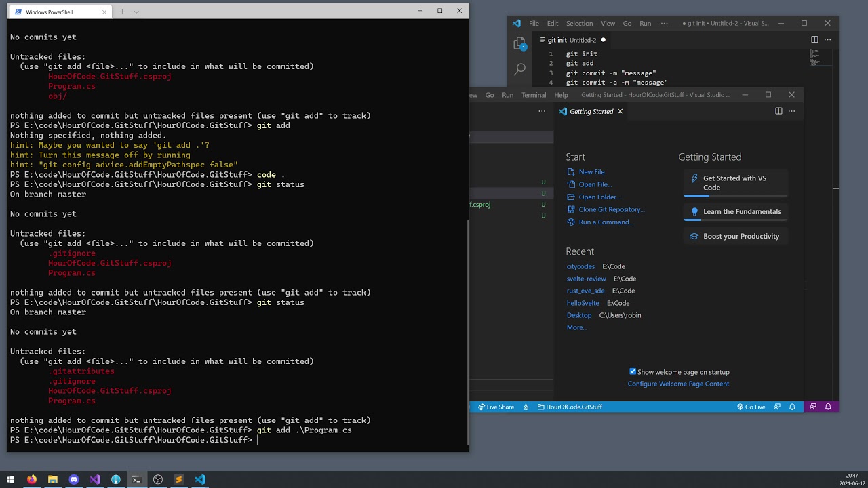
Task: Click Run a Command... link
Action: (x=606, y=222)
